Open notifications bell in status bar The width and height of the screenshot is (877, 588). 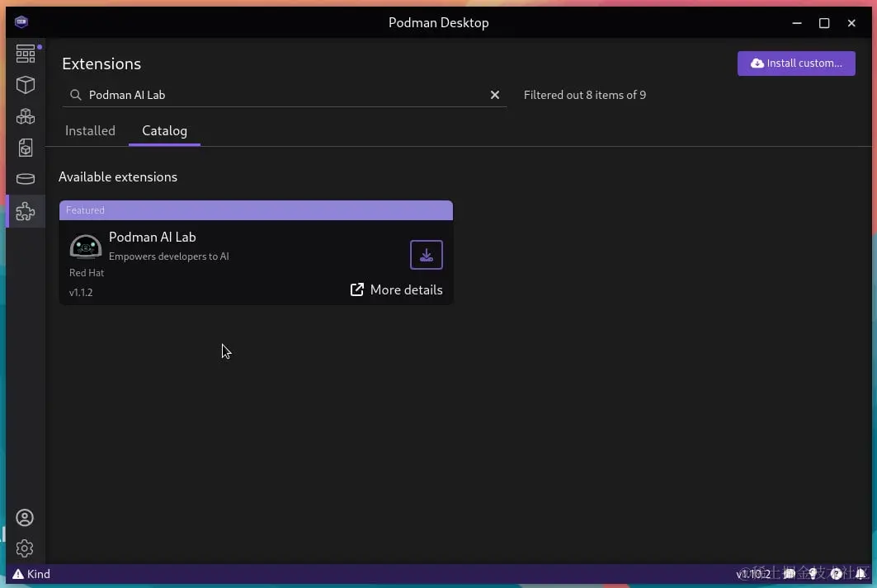point(860,573)
